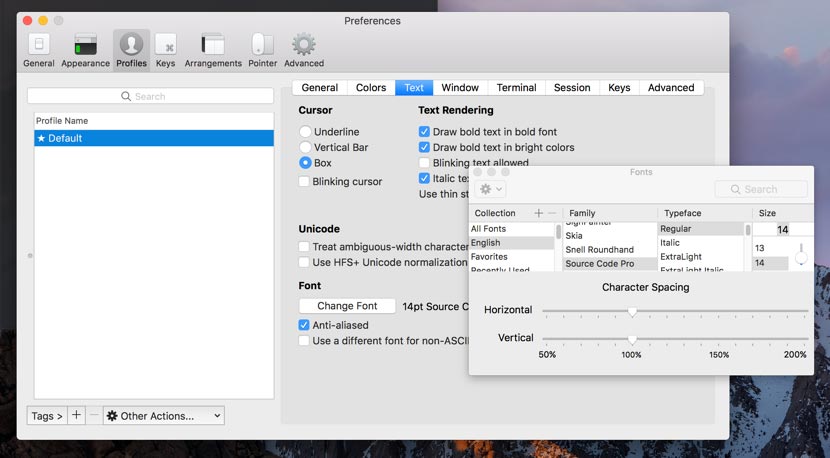Select the Box cursor option
Image resolution: width=830 pixels, height=458 pixels.
click(305, 163)
